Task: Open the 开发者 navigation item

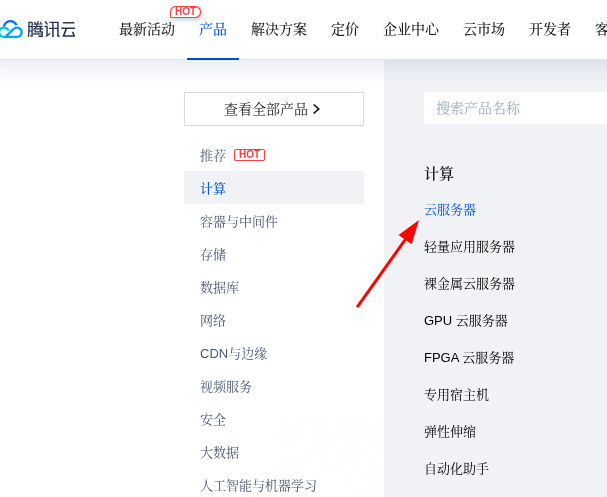Action: (550, 29)
